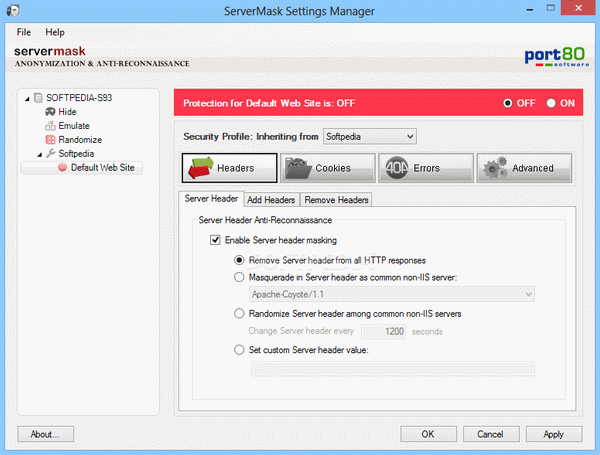
Task: Click the Emulate profile icon
Action: (50, 126)
